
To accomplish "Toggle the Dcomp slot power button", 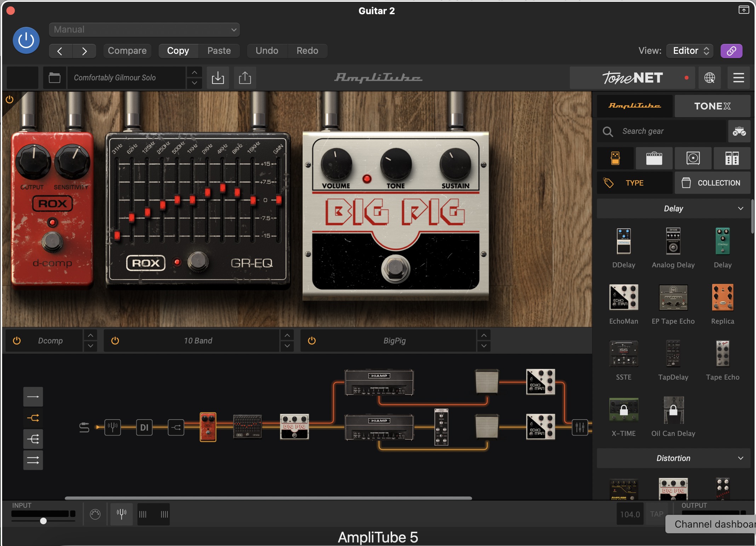I will [17, 341].
